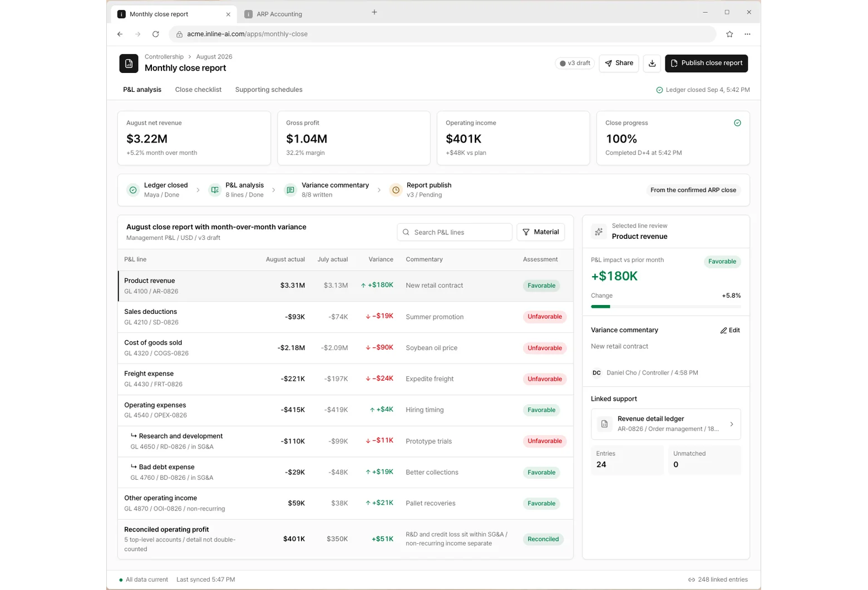Select the Sales deductions row
Screen dimensions: 868x590
click(x=346, y=317)
